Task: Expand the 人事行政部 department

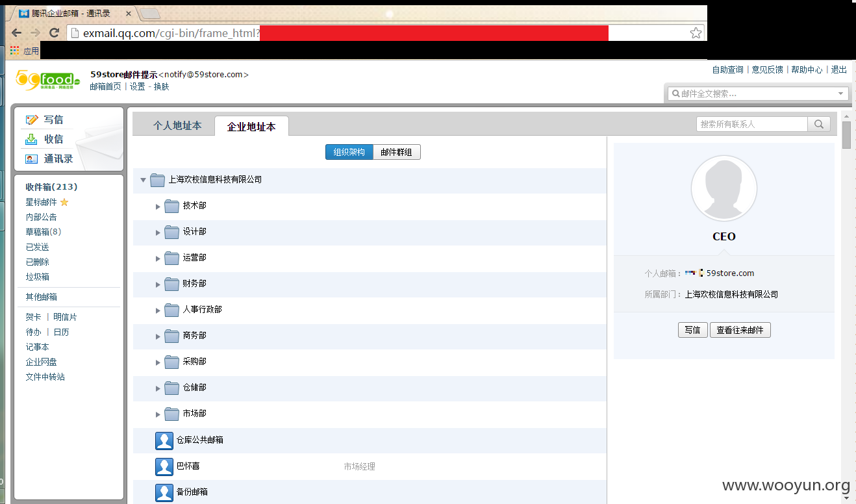Action: point(158,310)
